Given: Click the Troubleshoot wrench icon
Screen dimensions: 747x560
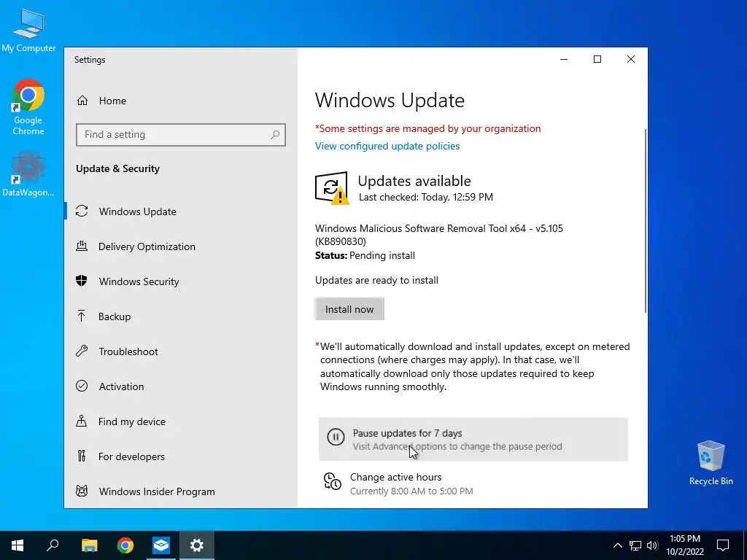Looking at the screenshot, I should (x=82, y=351).
